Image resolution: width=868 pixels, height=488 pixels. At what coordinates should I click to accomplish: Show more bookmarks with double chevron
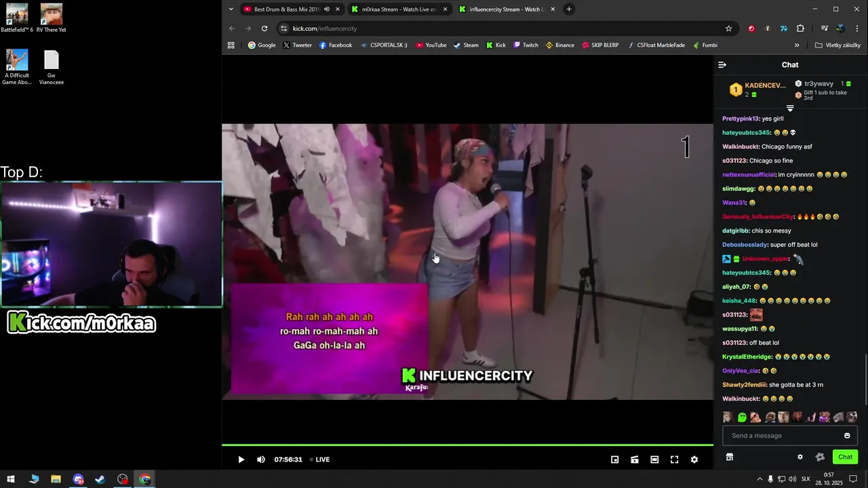point(797,45)
